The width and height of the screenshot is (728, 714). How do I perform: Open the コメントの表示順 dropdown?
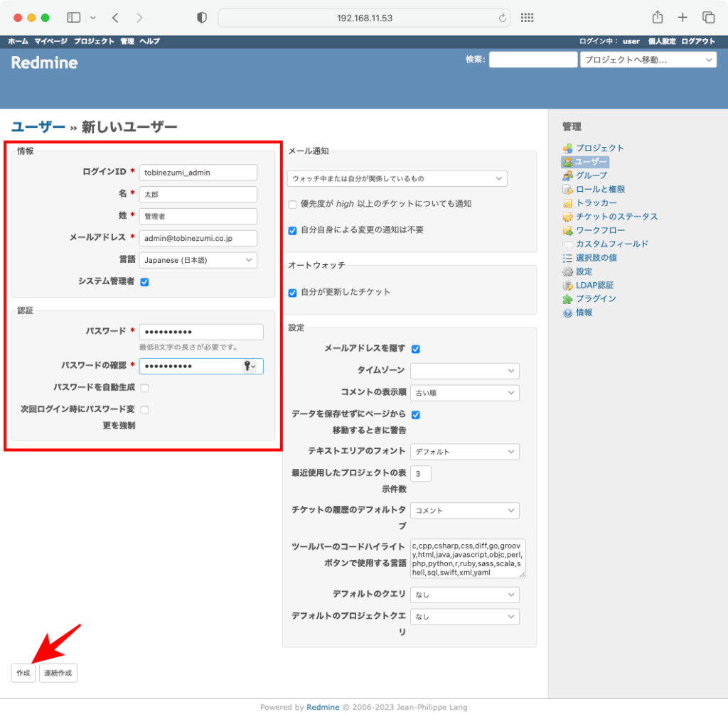(465, 393)
